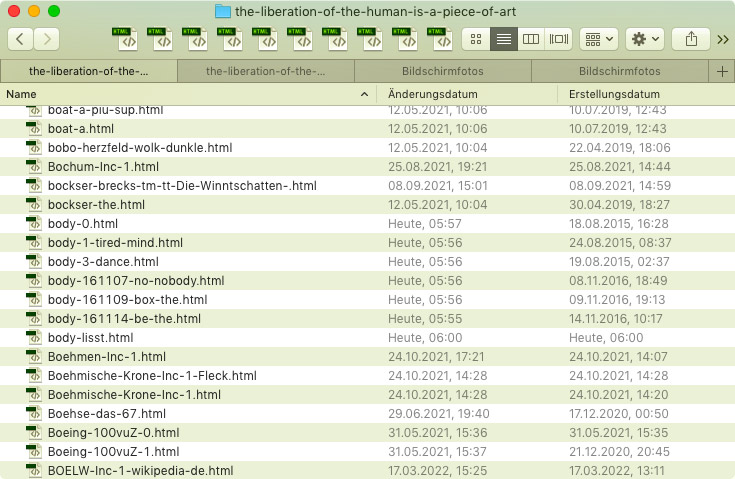Click the forward navigation arrow
This screenshot has height=479, width=735.
pos(46,39)
